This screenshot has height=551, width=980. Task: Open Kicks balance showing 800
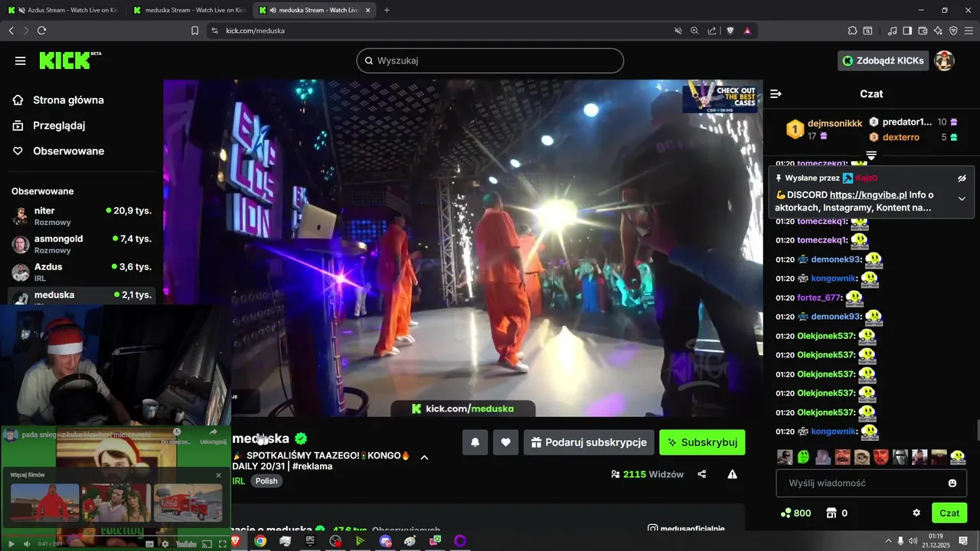(x=795, y=513)
